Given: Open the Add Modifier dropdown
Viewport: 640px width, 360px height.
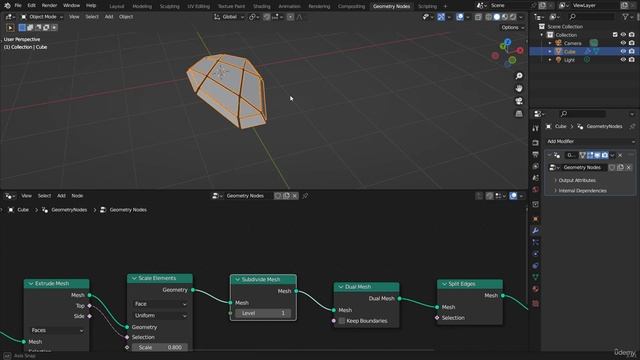Looking at the screenshot, I should (591, 141).
